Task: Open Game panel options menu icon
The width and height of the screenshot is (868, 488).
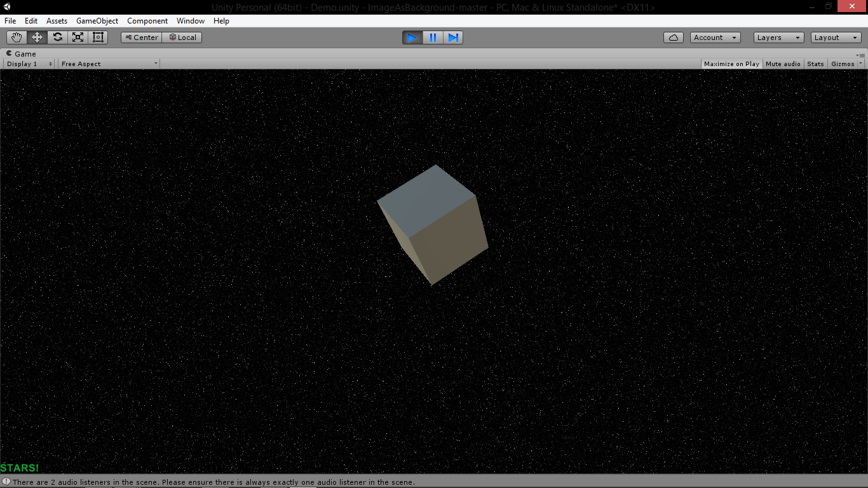Action: click(861, 55)
